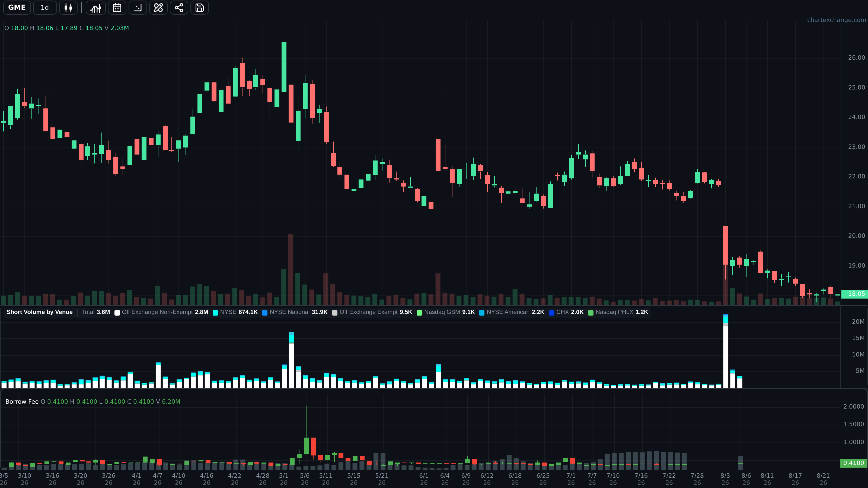
Task: Click the NYSE National blue legend swatch
Action: (x=265, y=313)
